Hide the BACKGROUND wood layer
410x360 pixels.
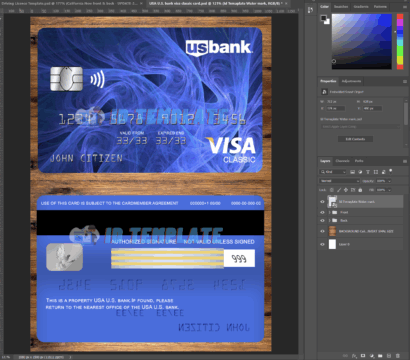click(x=322, y=231)
